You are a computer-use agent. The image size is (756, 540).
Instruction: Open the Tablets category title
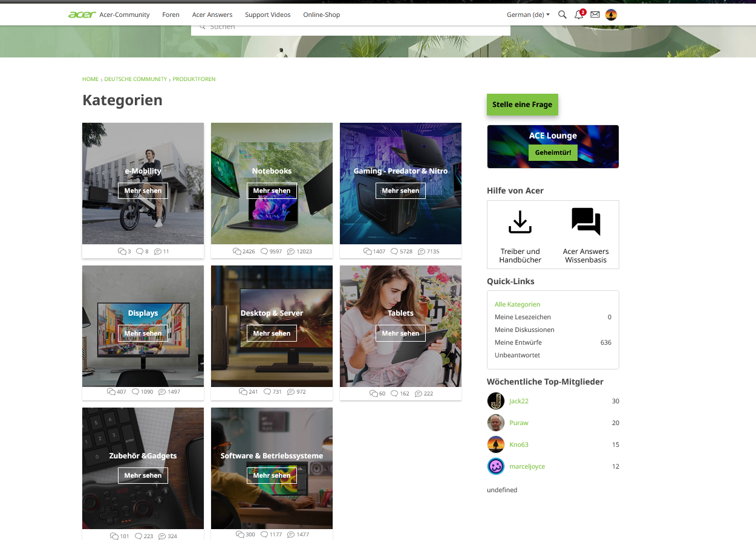[x=400, y=313]
